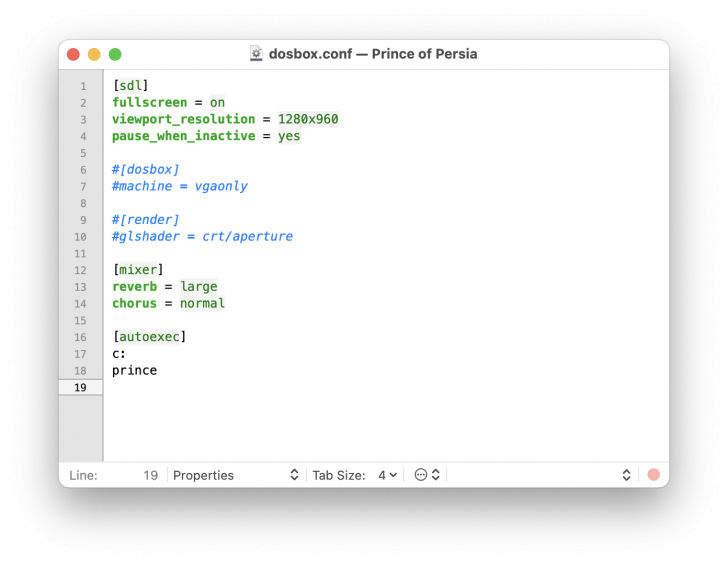Click the dosbox.conf document proxy icon
This screenshot has width=728, height=565.
pyautogui.click(x=256, y=54)
